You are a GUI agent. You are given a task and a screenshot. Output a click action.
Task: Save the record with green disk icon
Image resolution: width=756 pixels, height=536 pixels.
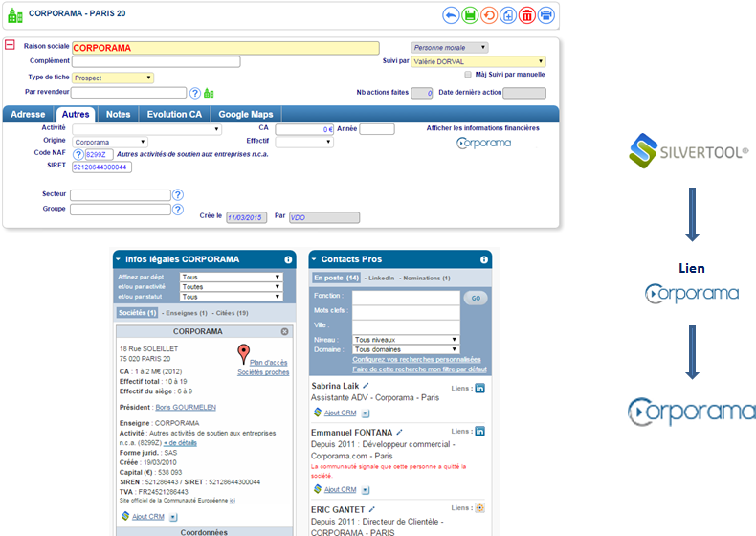click(470, 15)
